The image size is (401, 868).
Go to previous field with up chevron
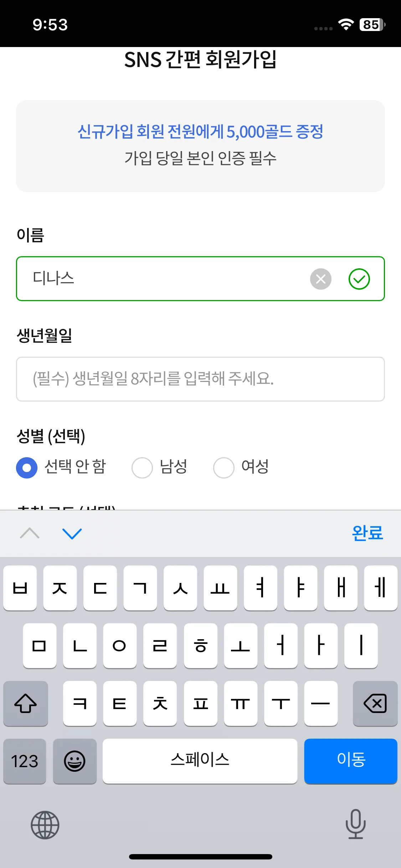(x=30, y=533)
